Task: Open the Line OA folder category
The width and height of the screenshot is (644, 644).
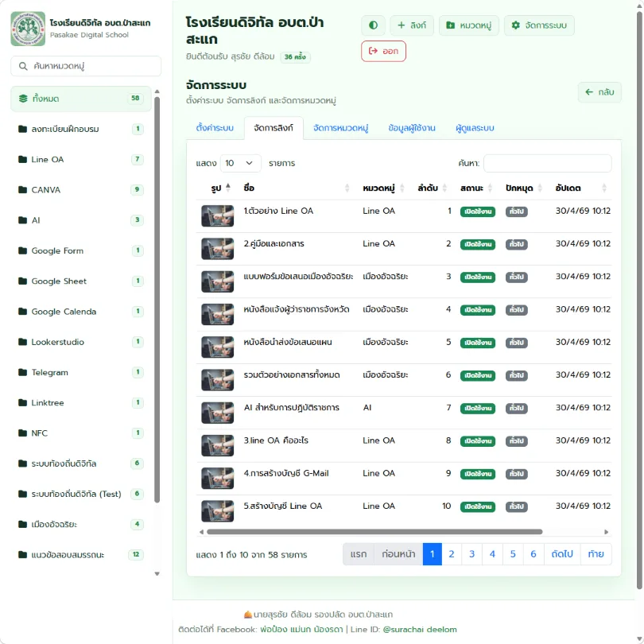Action: [x=81, y=159]
